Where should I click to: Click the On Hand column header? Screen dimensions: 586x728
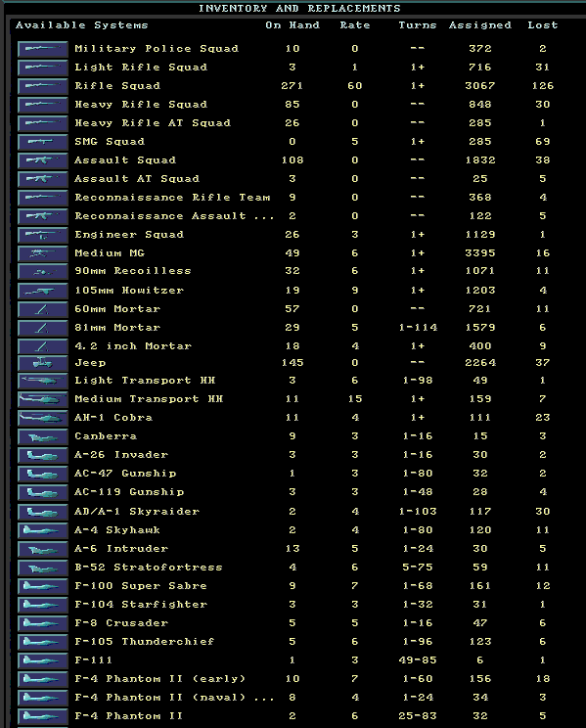pyautogui.click(x=293, y=25)
